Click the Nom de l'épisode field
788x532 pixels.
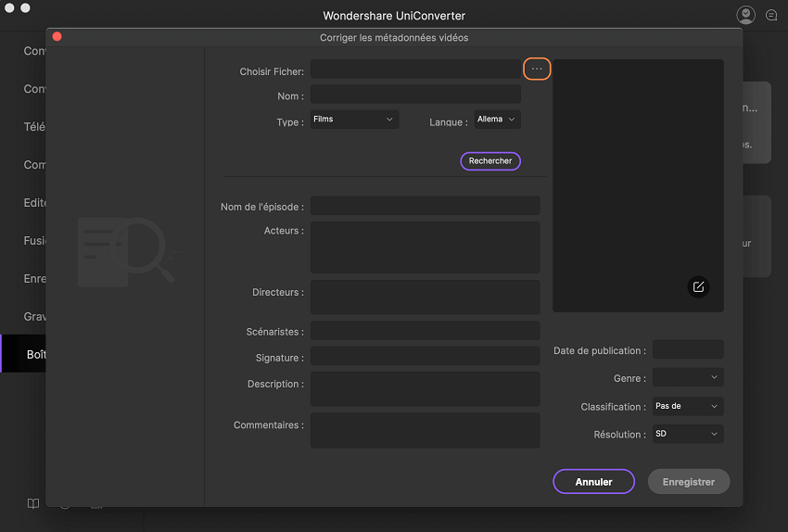[x=426, y=206]
